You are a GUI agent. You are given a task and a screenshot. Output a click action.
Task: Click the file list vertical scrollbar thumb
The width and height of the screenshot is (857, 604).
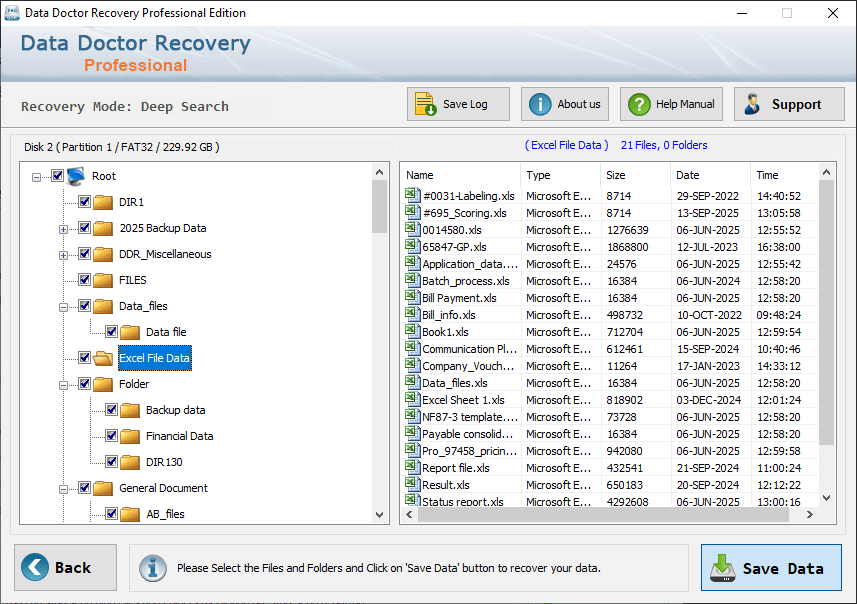click(x=826, y=313)
